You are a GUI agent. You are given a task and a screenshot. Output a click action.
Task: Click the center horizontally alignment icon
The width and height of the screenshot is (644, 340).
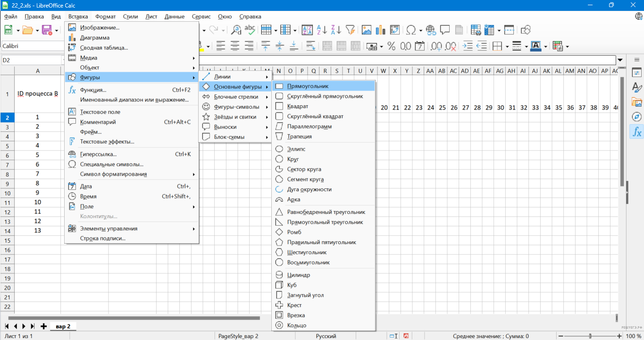point(234,46)
